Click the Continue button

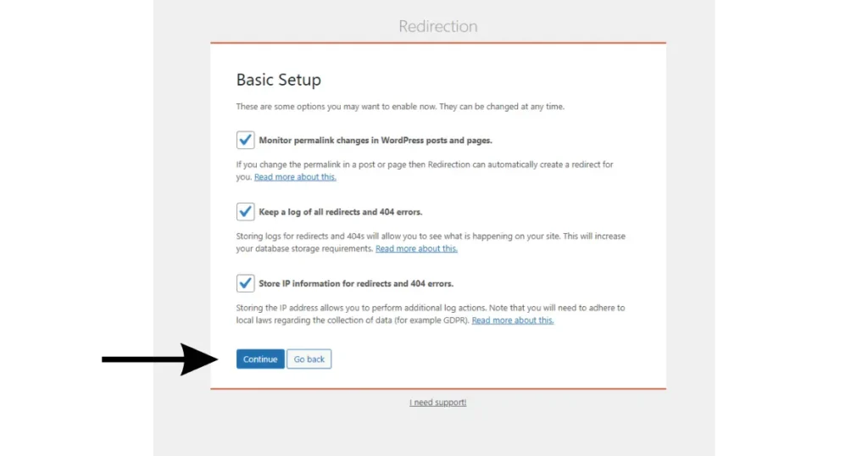(260, 359)
